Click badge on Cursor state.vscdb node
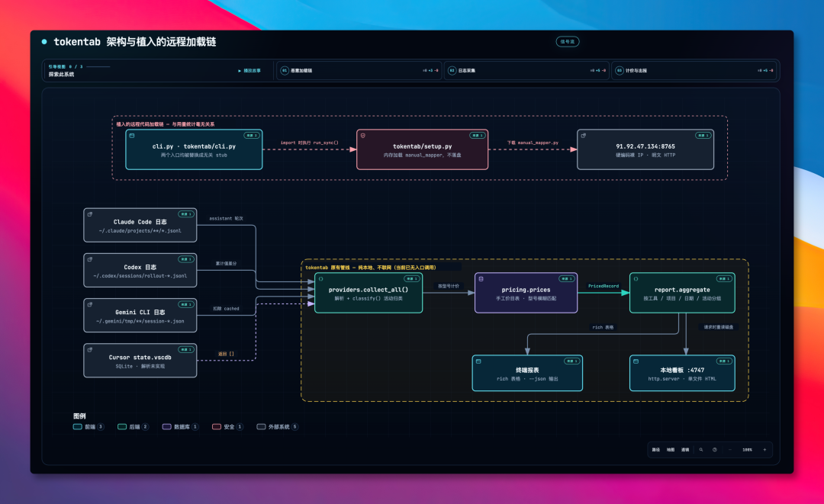Viewport: 824px width, 504px height. point(186,350)
